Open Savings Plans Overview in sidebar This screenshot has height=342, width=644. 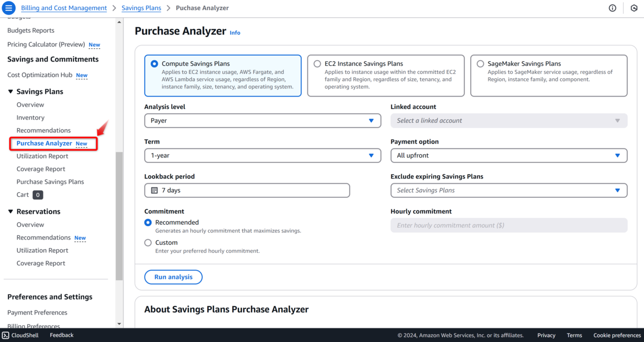30,105
